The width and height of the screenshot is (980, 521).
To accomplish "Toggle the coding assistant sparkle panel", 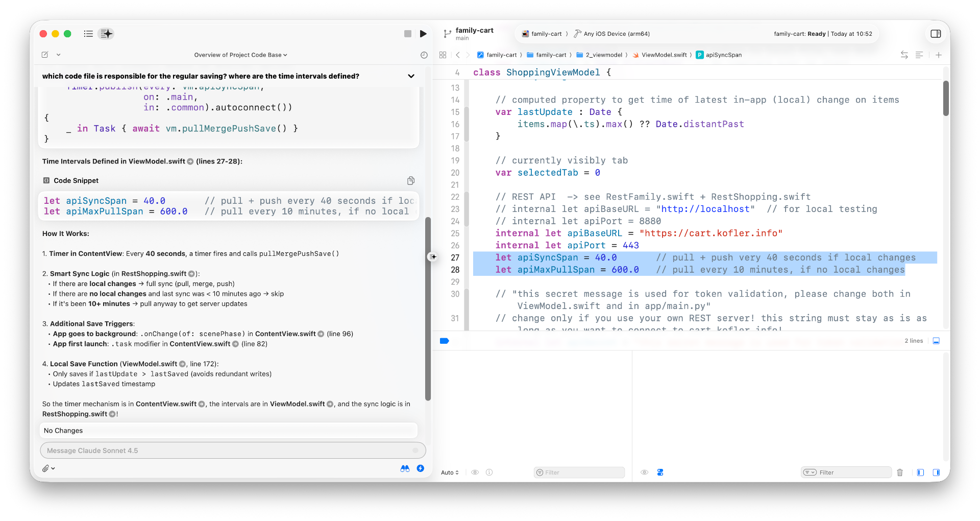I will click(106, 34).
